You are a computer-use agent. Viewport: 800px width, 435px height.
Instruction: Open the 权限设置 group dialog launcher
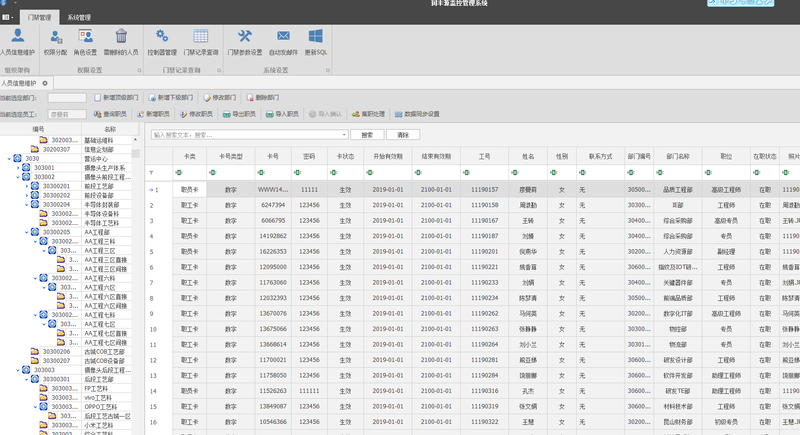coord(139,70)
